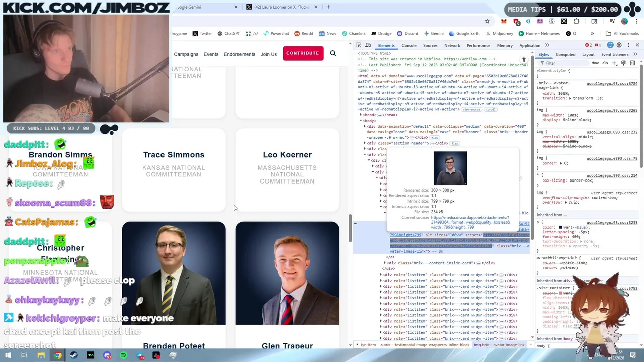Click the CONTRIBUTE button
This screenshot has width=644, height=362.
303,53
